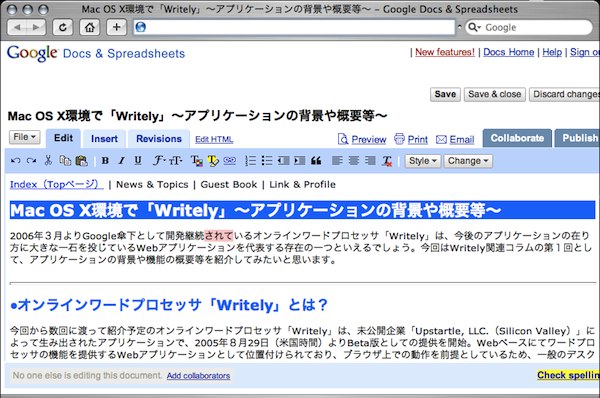Click Discard changes button
Image resolution: width=600 pixels, height=398 pixels.
(x=565, y=95)
